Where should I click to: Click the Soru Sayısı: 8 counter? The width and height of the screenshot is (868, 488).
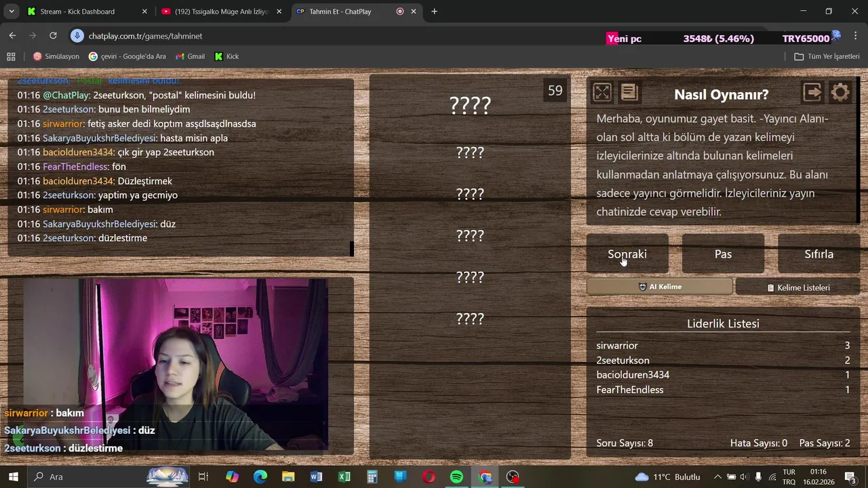click(625, 443)
